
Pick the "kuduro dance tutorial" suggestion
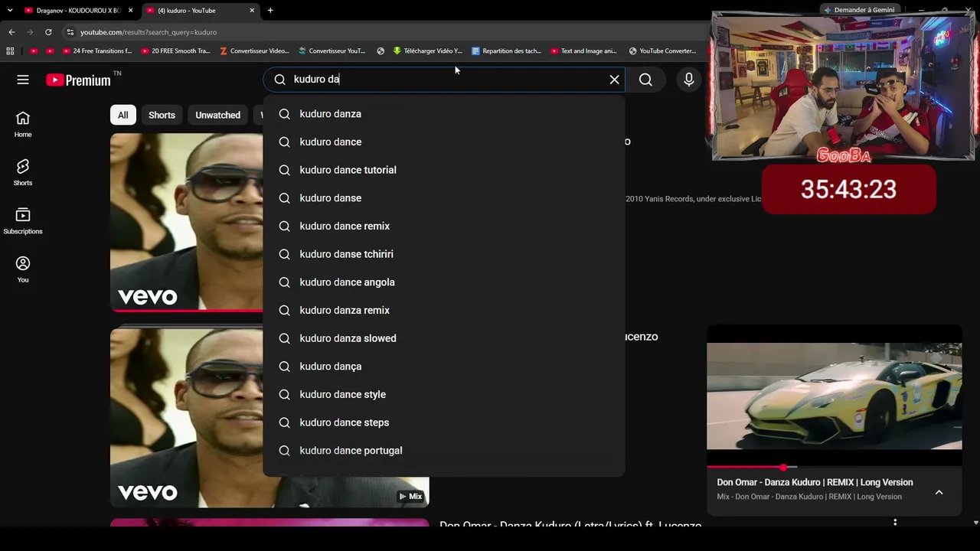coord(444,170)
